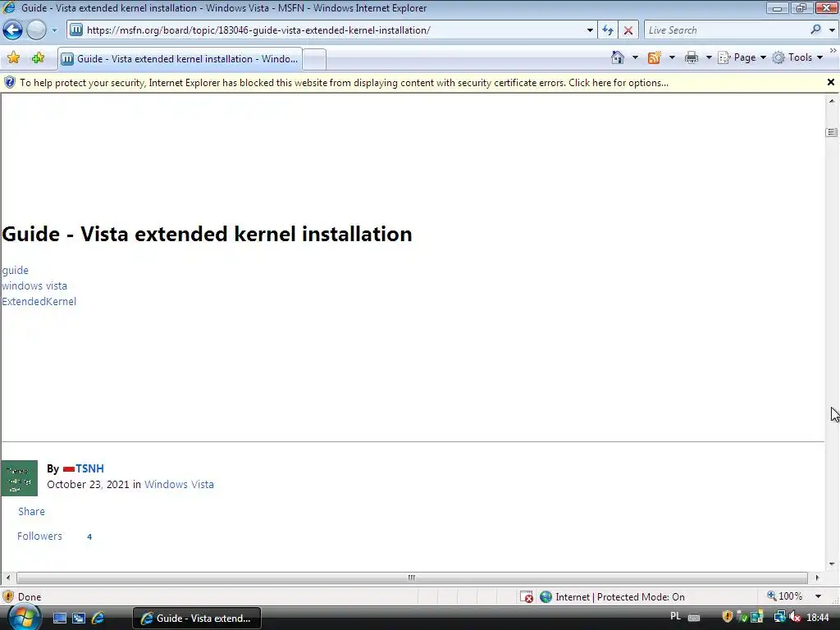840x630 pixels.
Task: Expand the Print options dropdown arrow
Action: pos(708,57)
